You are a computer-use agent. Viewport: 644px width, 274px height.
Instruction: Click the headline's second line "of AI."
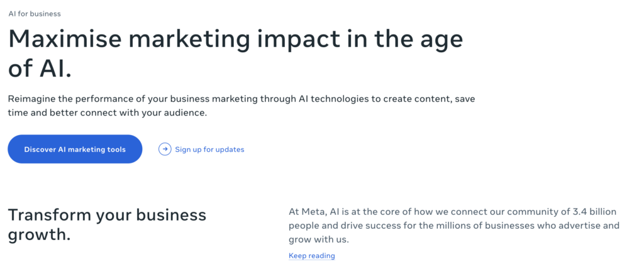tap(40, 68)
